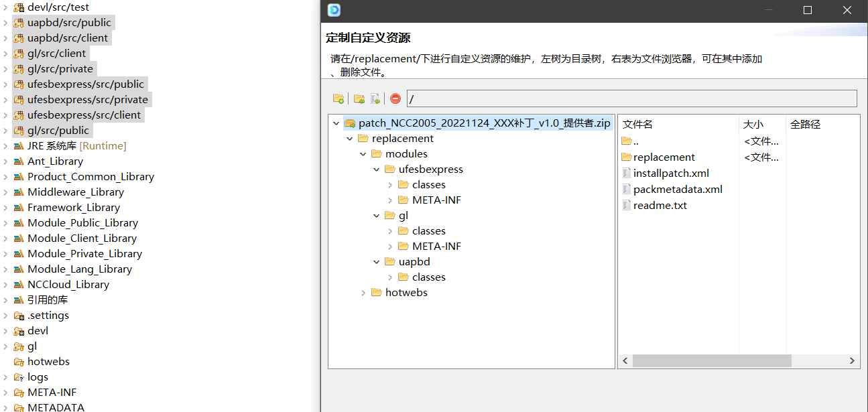Select packmetadata.xml in file list
Viewport: 868px width, 412px height.
[678, 190]
